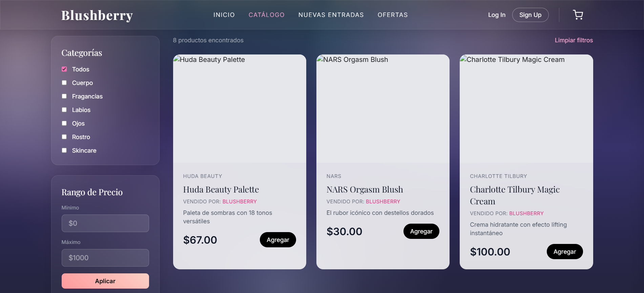Open the Huda Beauty Palette product image
Screen dimensions: 644x293
(240, 109)
